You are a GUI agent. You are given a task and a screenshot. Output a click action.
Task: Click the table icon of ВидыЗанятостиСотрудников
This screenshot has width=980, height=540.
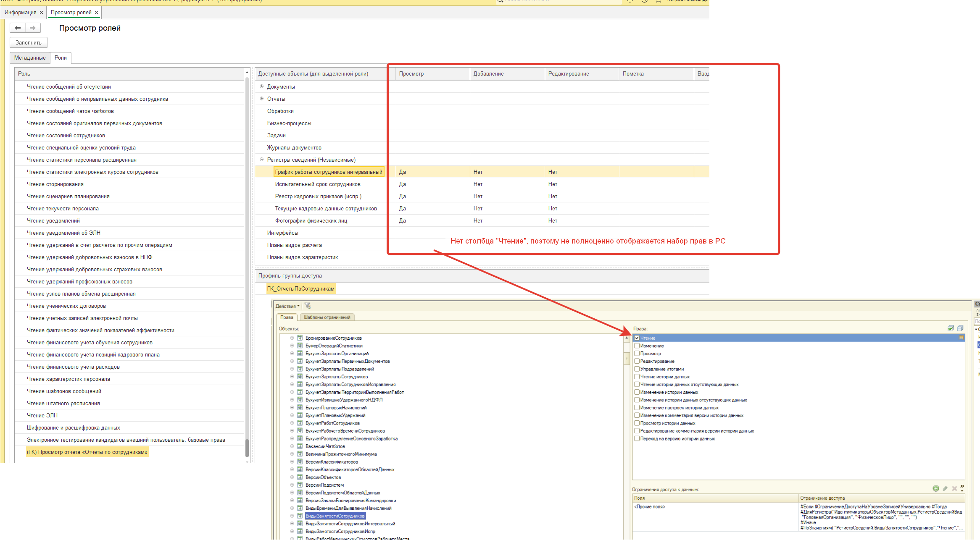tap(300, 516)
